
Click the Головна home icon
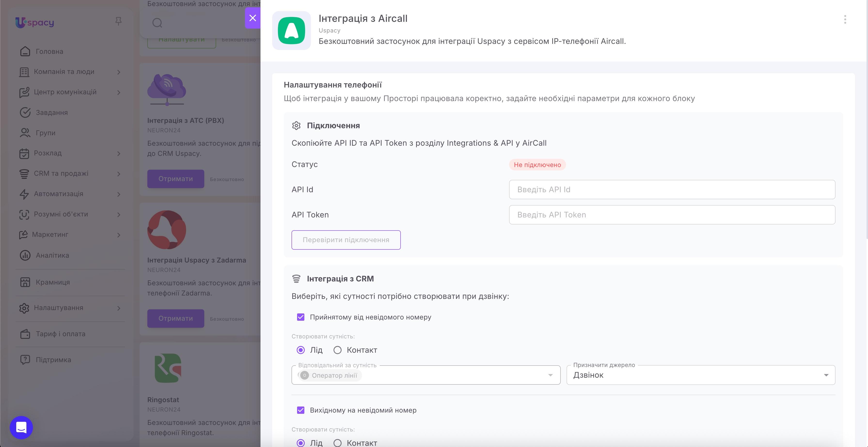25,51
